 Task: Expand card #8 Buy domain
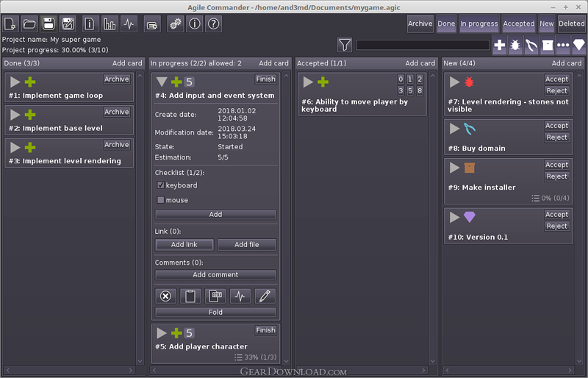pos(454,129)
